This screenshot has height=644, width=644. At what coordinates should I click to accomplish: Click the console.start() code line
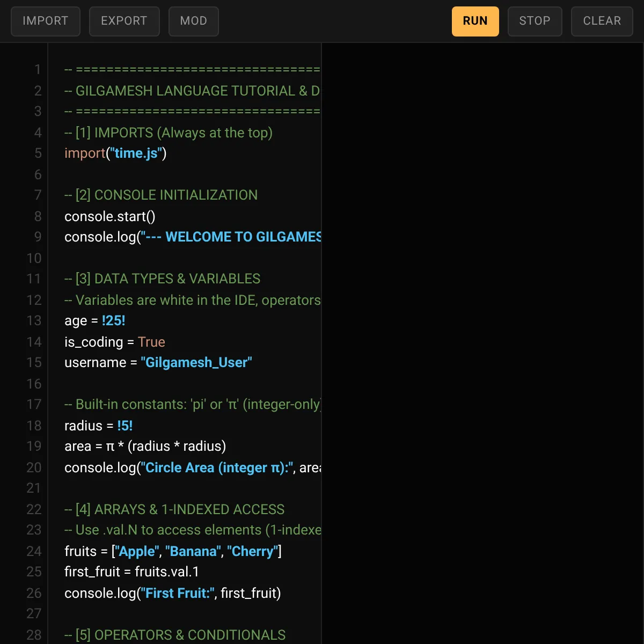[x=109, y=217]
